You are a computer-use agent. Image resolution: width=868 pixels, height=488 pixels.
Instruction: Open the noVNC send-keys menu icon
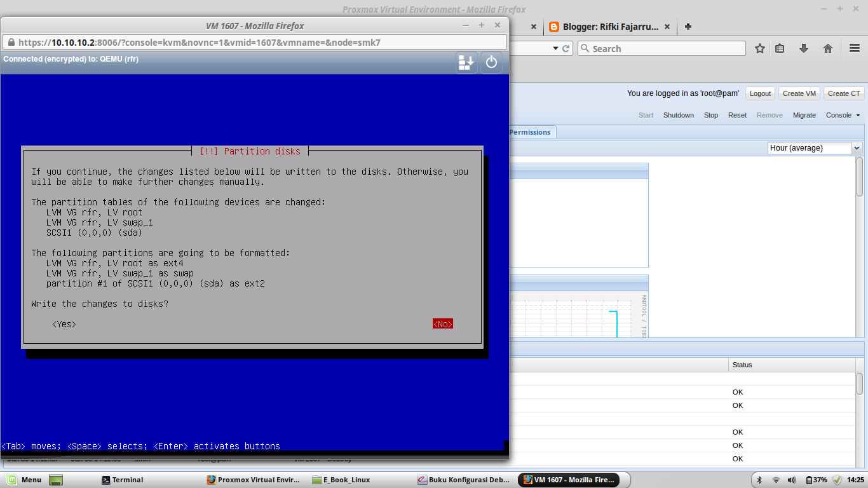(467, 62)
